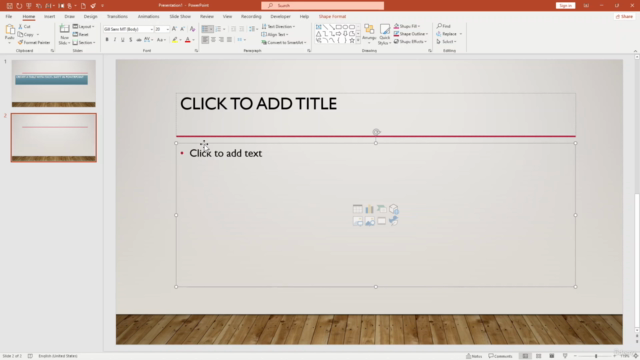Insert icons from placeholder

pyautogui.click(x=393, y=221)
